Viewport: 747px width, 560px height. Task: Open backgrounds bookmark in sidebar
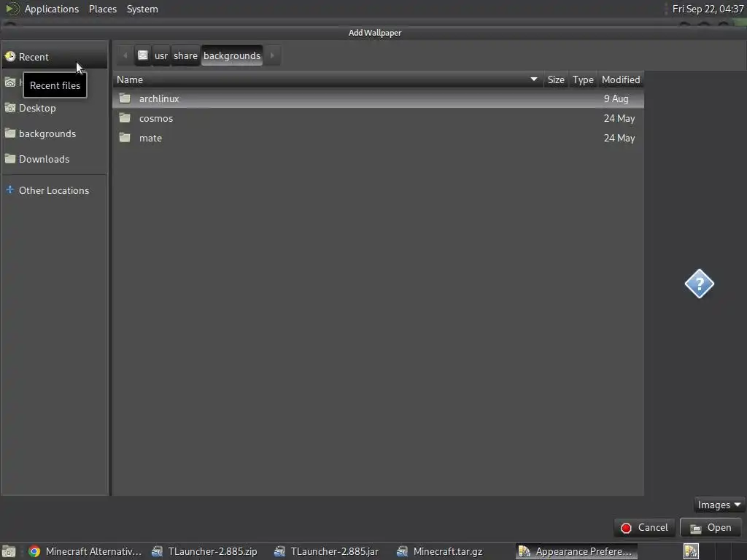(54, 134)
